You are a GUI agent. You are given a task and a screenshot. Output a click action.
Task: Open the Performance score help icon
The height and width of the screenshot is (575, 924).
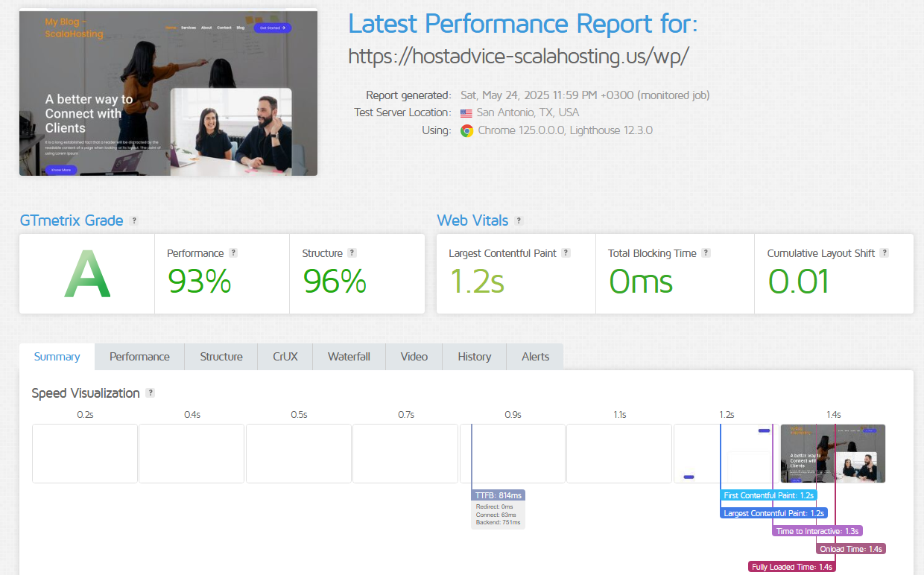coord(233,252)
